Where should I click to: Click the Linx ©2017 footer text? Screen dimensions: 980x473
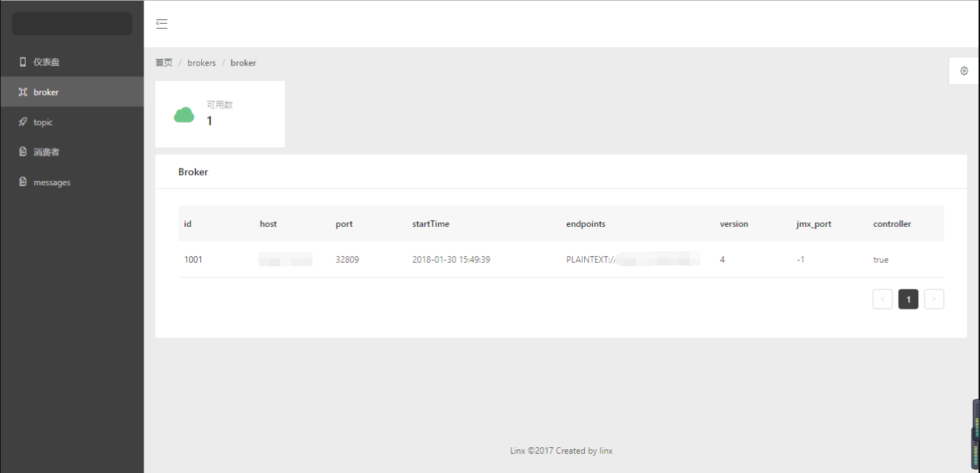(x=561, y=451)
